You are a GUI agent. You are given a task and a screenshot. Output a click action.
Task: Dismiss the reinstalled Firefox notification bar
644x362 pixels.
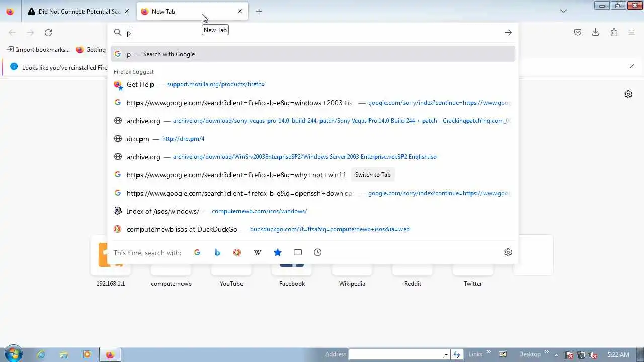click(x=632, y=66)
